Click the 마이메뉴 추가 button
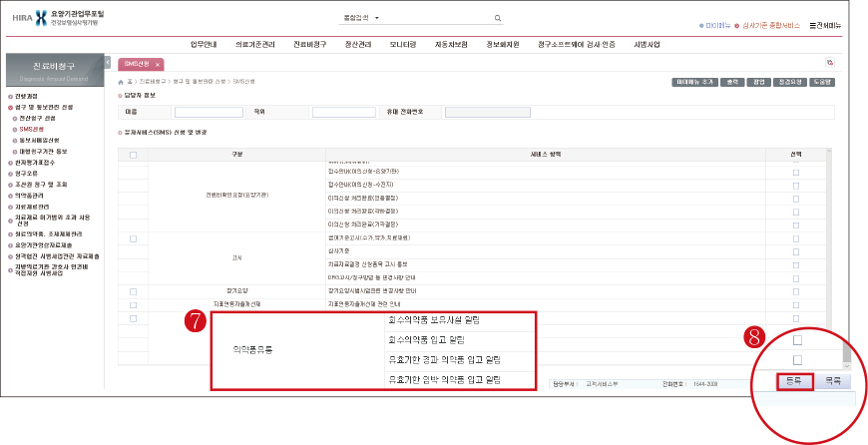The width and height of the screenshot is (868, 445). point(696,81)
